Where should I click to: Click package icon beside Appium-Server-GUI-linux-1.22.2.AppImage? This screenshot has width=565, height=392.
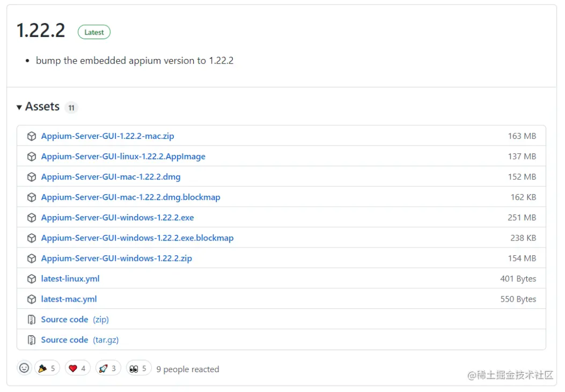tap(31, 157)
